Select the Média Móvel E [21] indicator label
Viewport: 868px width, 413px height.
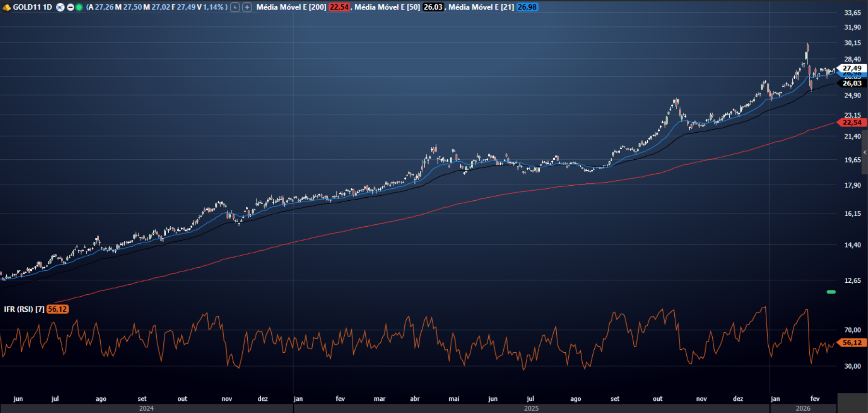pyautogui.click(x=481, y=7)
